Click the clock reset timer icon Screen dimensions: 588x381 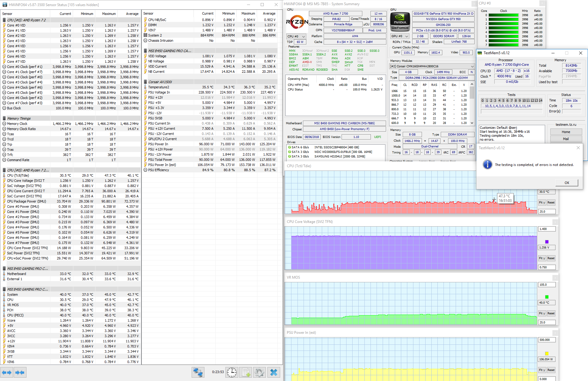(x=232, y=372)
